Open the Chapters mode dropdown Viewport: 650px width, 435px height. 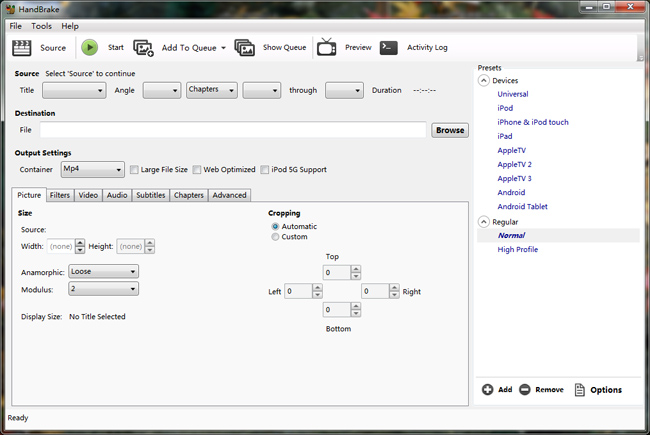[212, 90]
